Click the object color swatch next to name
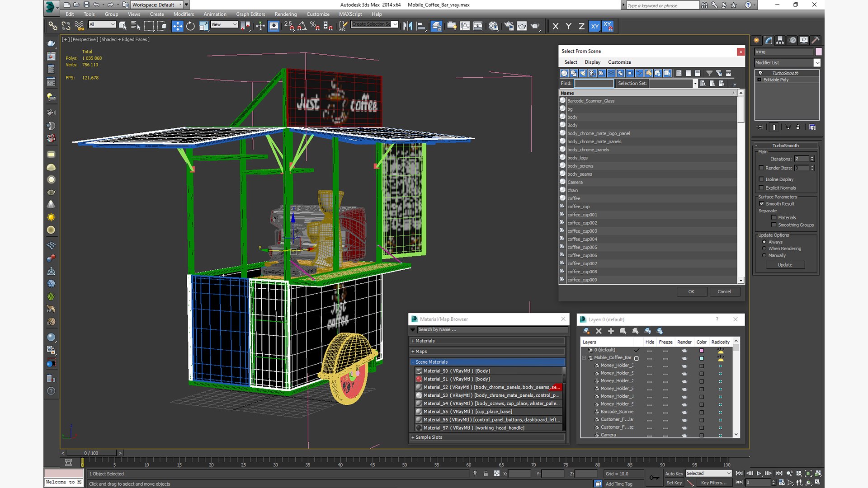Image resolution: width=868 pixels, height=488 pixels. [818, 52]
